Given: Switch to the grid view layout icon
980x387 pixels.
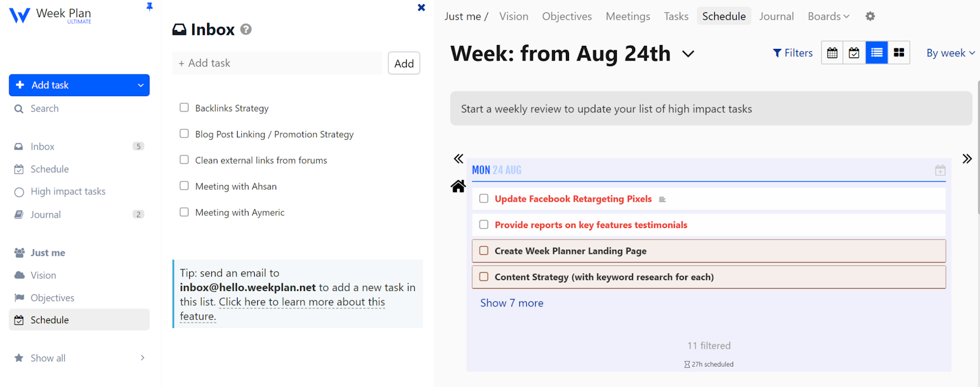Looking at the screenshot, I should pyautogui.click(x=899, y=53).
